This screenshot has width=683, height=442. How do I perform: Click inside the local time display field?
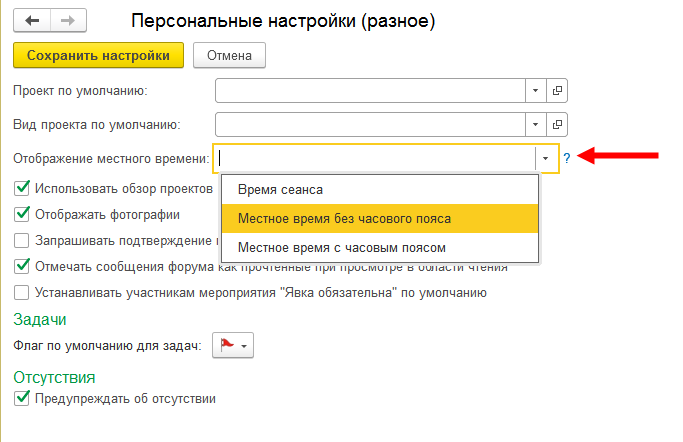click(375, 158)
